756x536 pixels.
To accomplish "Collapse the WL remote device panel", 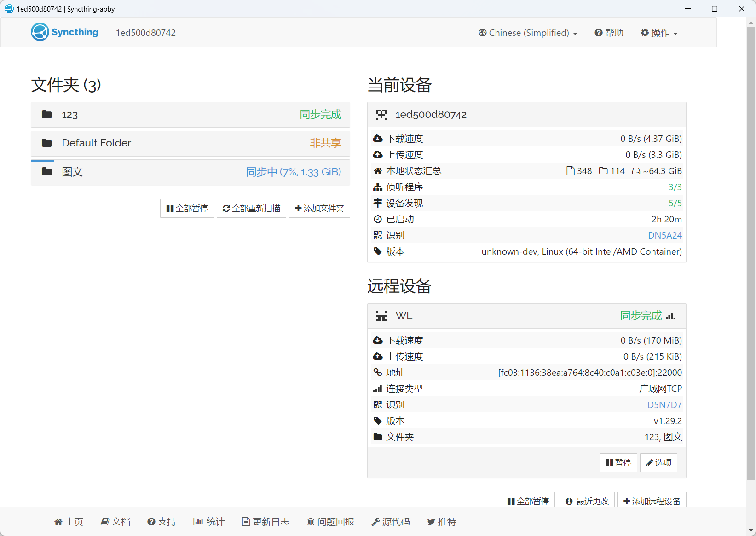I will pyautogui.click(x=527, y=316).
